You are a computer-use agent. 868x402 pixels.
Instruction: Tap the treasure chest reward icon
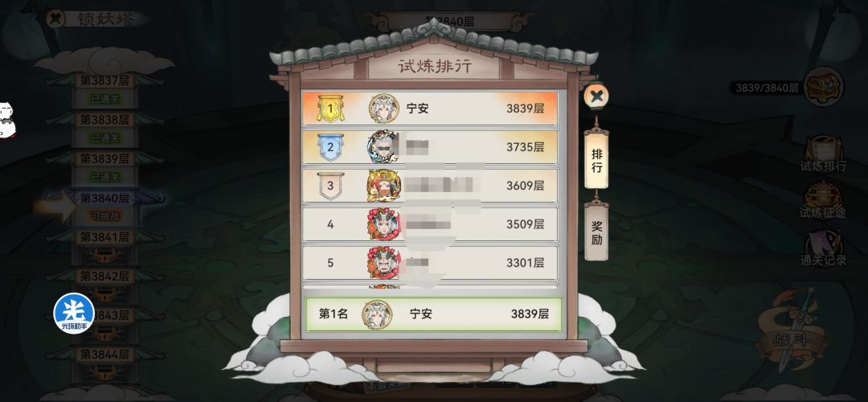(x=823, y=87)
